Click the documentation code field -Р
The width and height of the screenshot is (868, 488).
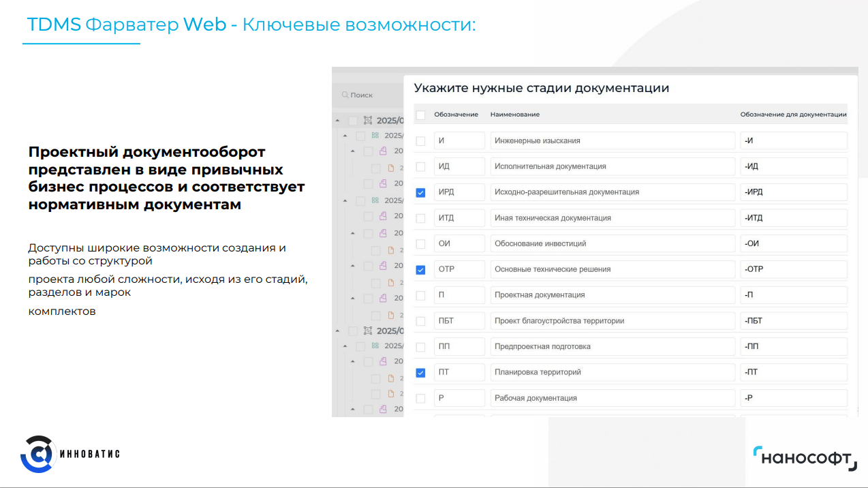coord(794,398)
